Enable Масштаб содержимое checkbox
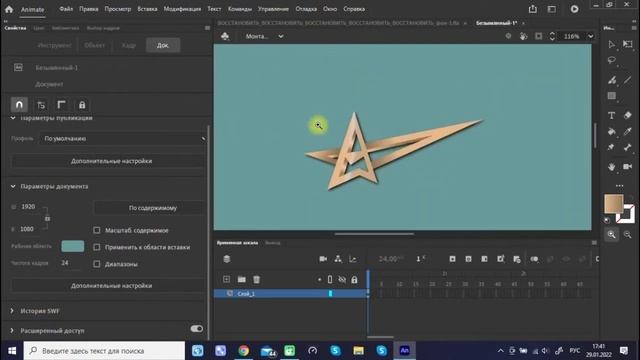This screenshot has height=360, width=640. (97, 230)
